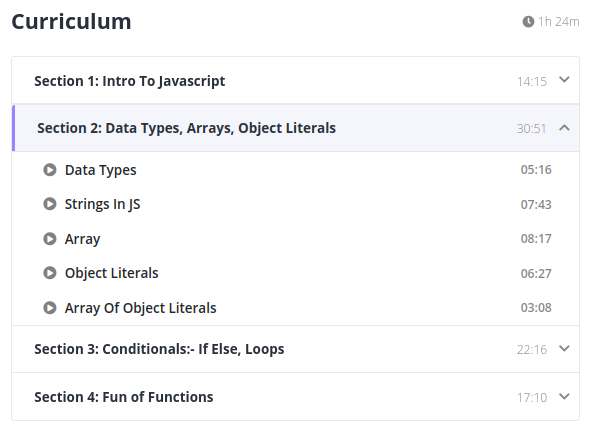
Task: Open the Object Literals lesson
Action: [x=111, y=273]
